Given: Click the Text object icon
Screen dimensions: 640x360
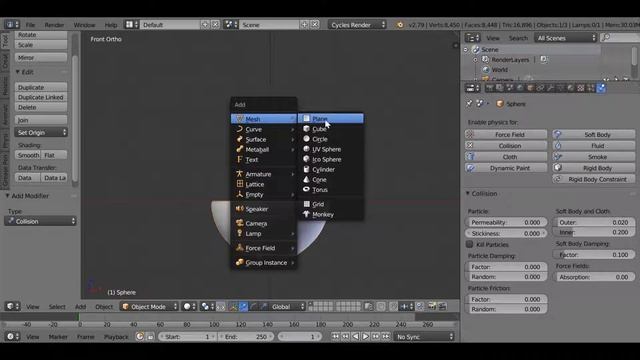Looking at the screenshot, I should pos(240,160).
